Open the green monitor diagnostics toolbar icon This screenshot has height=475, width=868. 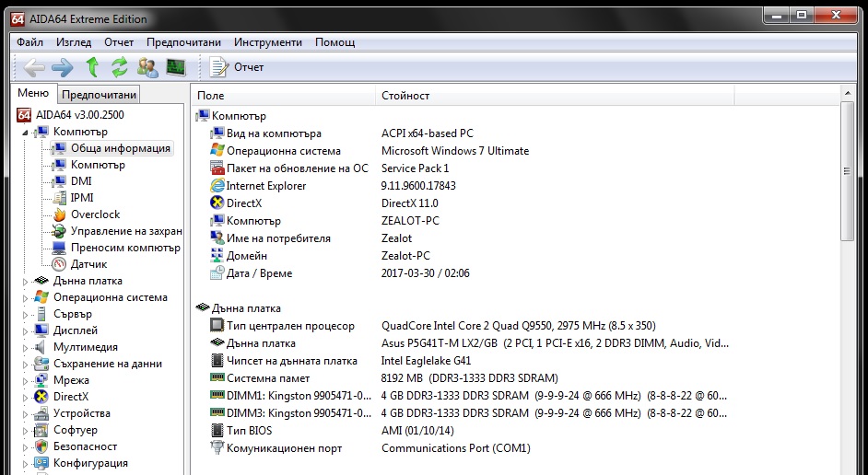(x=176, y=67)
